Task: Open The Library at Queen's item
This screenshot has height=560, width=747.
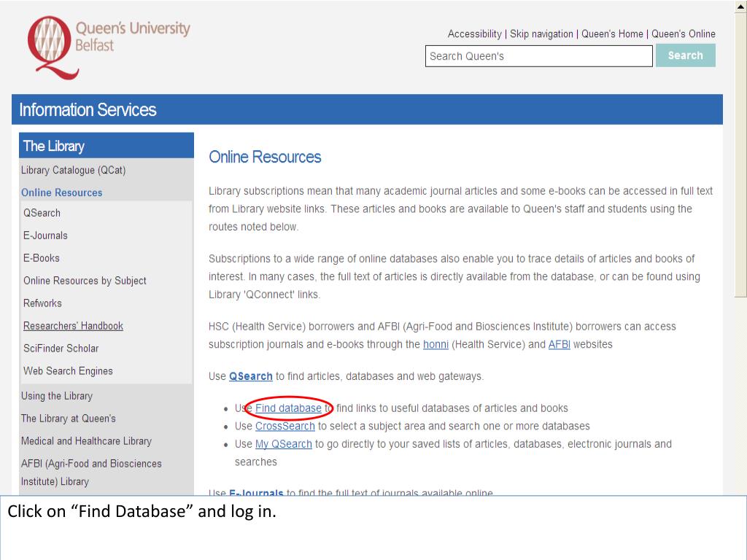Action: (68, 418)
